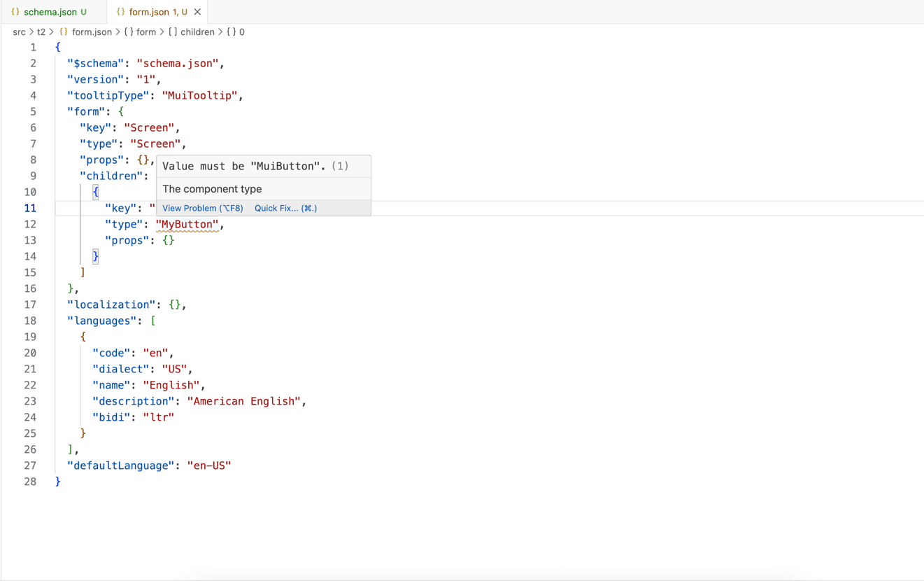Open View Problem from the hover popup

pos(202,208)
